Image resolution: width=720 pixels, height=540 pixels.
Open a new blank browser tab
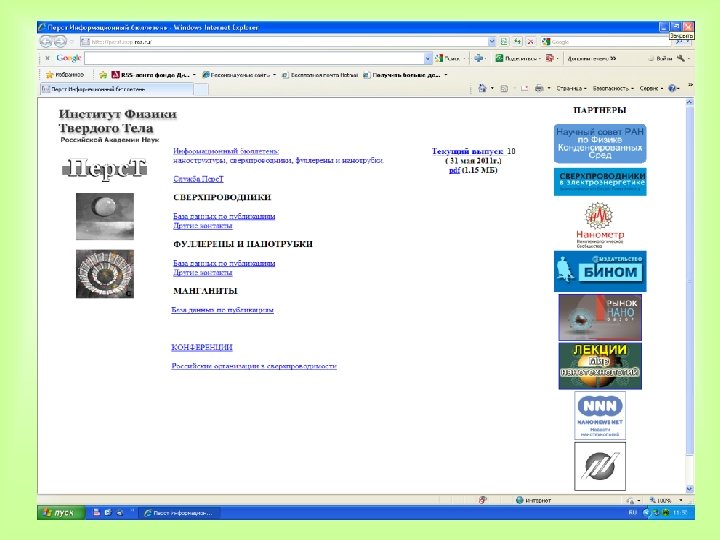[201, 89]
